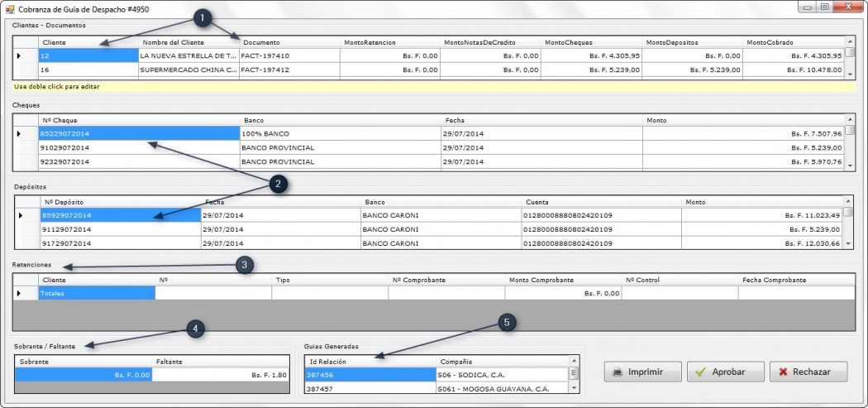
Task: Click the Monto Comprobante column header
Action: click(x=563, y=280)
